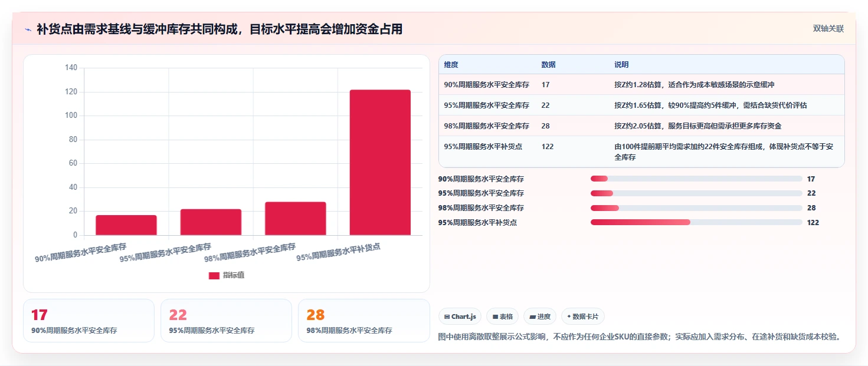
Task: Click table value 28
Action: (x=545, y=126)
